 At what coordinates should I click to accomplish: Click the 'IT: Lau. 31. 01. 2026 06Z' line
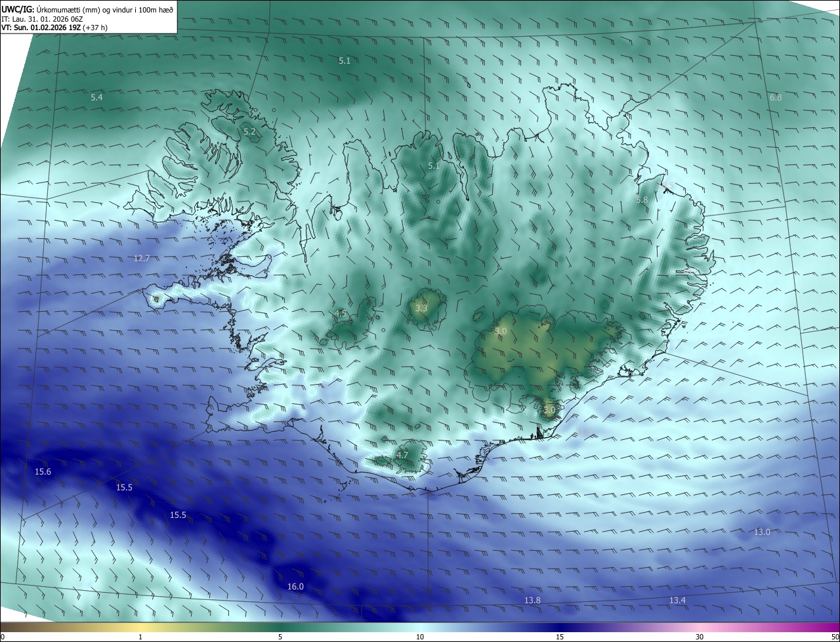pyautogui.click(x=42, y=19)
